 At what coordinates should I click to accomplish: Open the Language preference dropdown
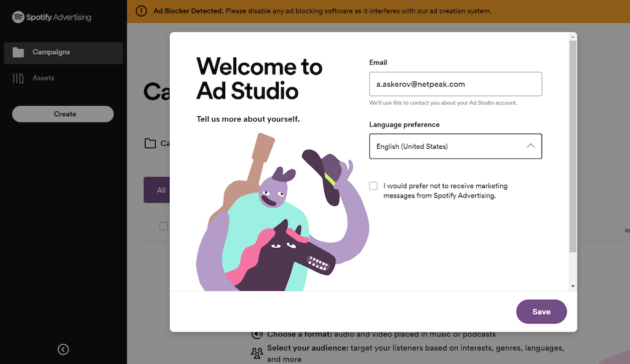(x=455, y=146)
